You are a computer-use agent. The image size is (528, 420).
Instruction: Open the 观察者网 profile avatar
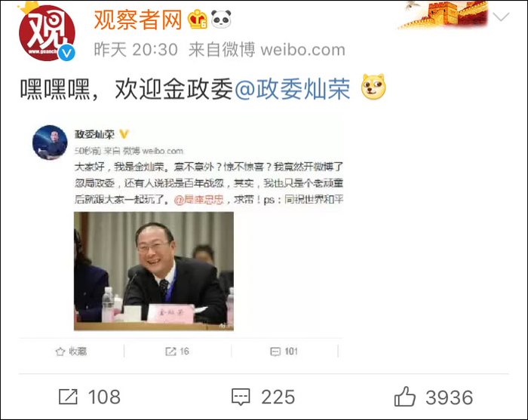coord(47,32)
